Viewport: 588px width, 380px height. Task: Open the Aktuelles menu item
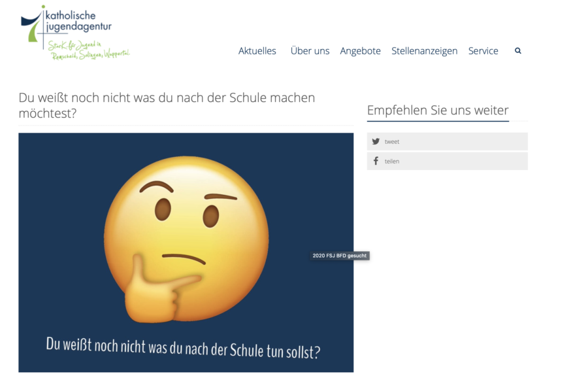click(x=257, y=51)
